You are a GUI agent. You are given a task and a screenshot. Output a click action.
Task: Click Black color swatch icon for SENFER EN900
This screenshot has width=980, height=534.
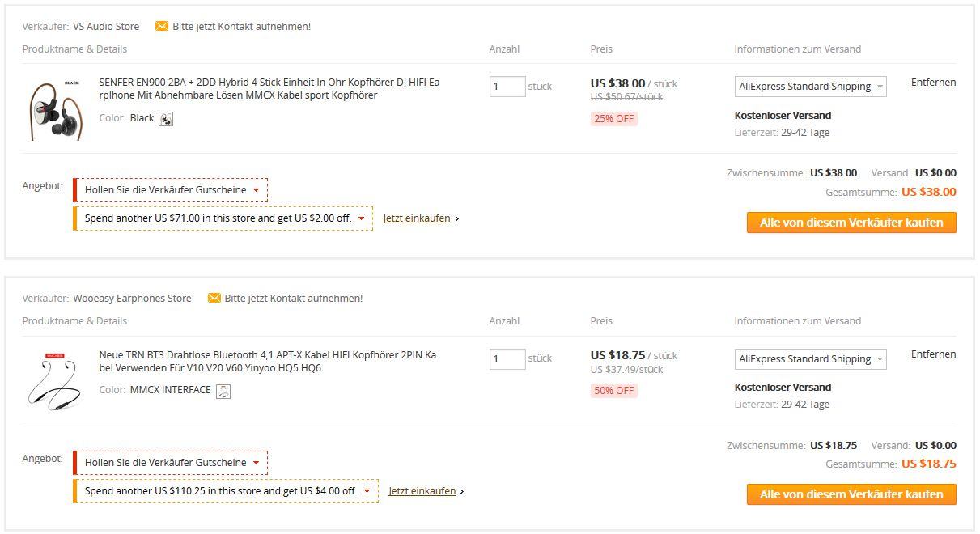click(166, 119)
